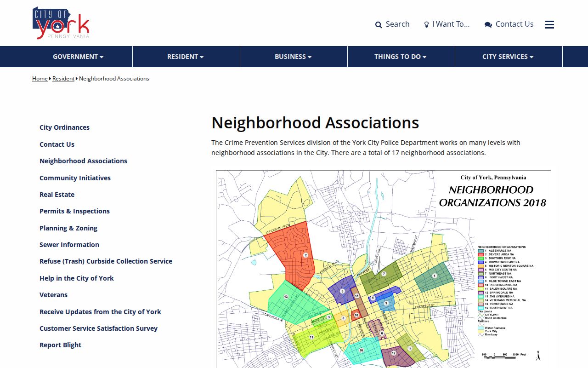Go to the Resident breadcrumb link
588x368 pixels.
(x=63, y=79)
